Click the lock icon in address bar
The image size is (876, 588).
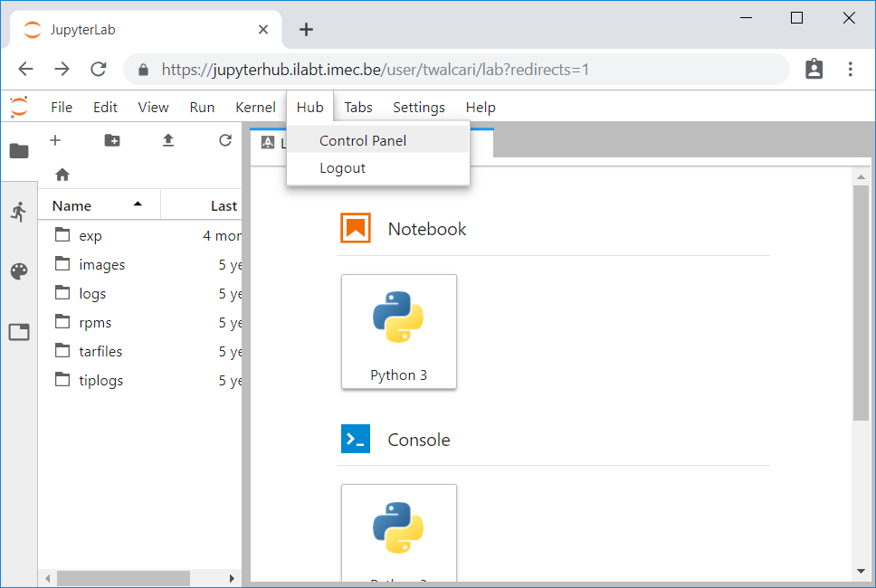tap(144, 70)
